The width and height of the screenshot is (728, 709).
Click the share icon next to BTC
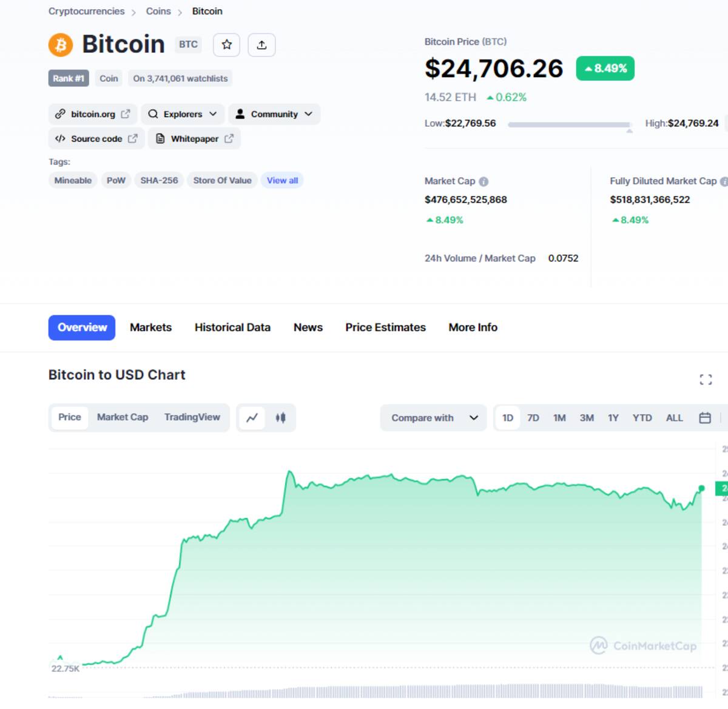[261, 45]
